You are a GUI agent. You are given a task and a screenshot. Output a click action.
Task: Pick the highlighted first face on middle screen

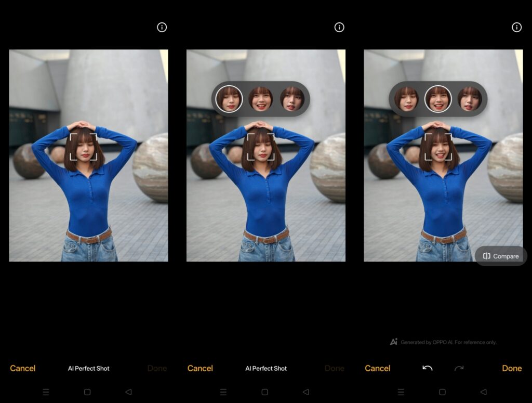click(x=229, y=99)
